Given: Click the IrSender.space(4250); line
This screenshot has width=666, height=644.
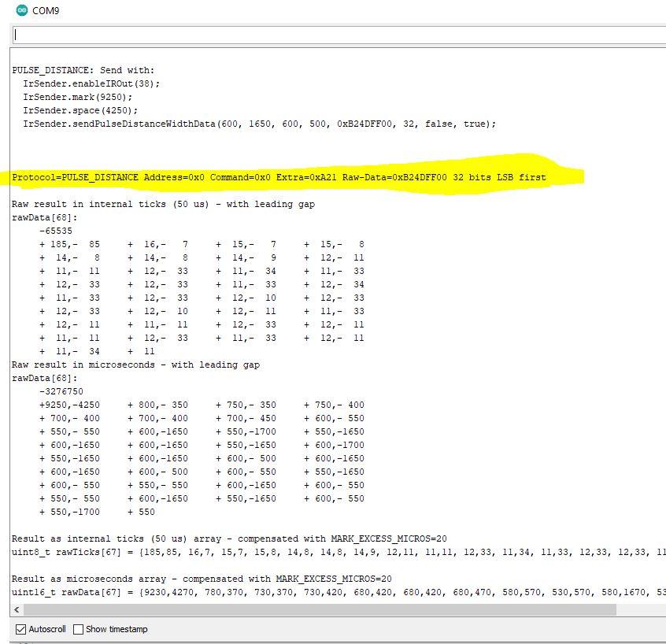Looking at the screenshot, I should (80, 110).
